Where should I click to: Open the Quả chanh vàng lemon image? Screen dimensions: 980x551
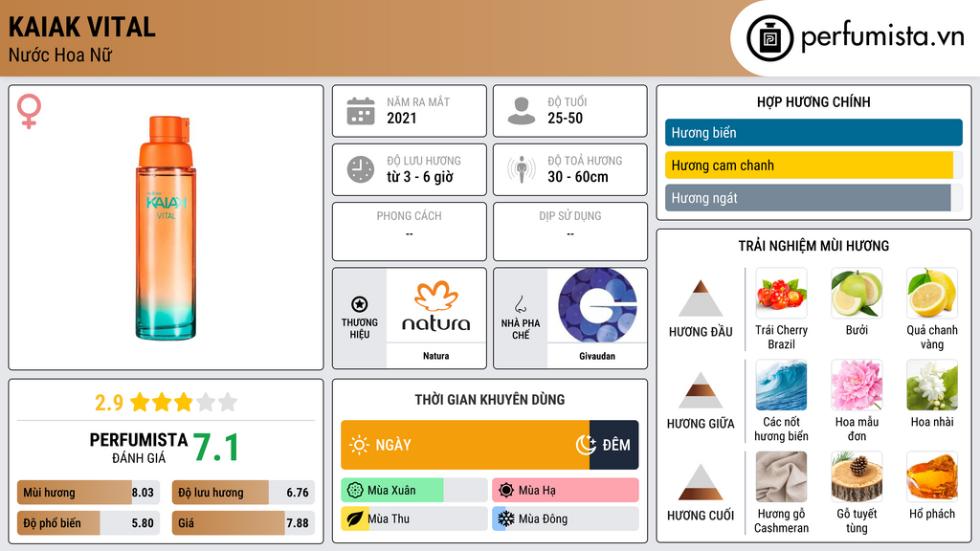(x=932, y=294)
